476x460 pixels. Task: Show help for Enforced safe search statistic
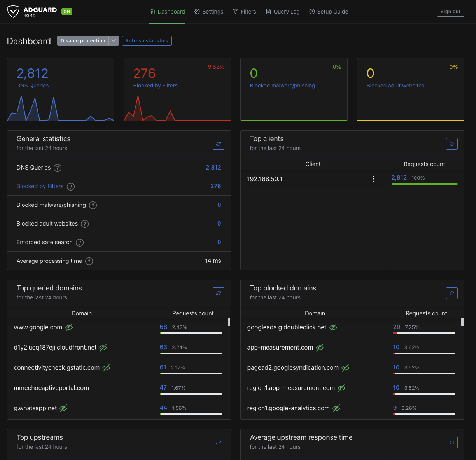click(80, 243)
